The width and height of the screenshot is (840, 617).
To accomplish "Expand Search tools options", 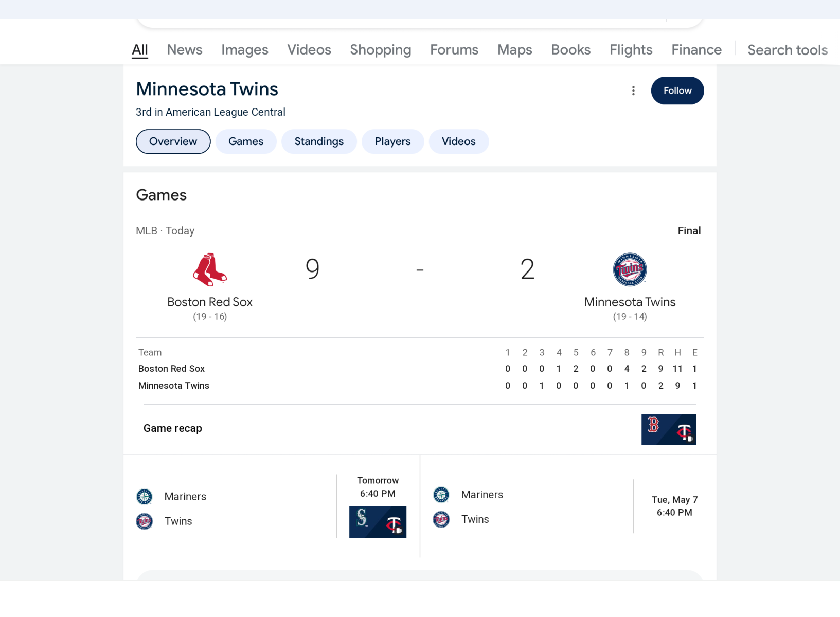I will coord(787,50).
